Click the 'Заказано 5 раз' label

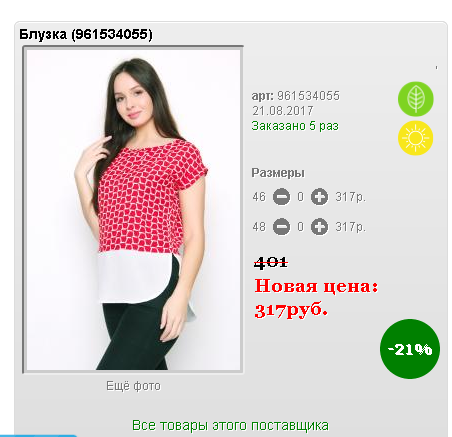295,126
